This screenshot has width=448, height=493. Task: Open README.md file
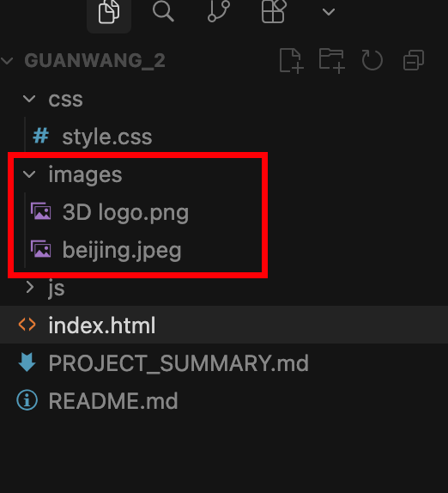click(x=113, y=400)
